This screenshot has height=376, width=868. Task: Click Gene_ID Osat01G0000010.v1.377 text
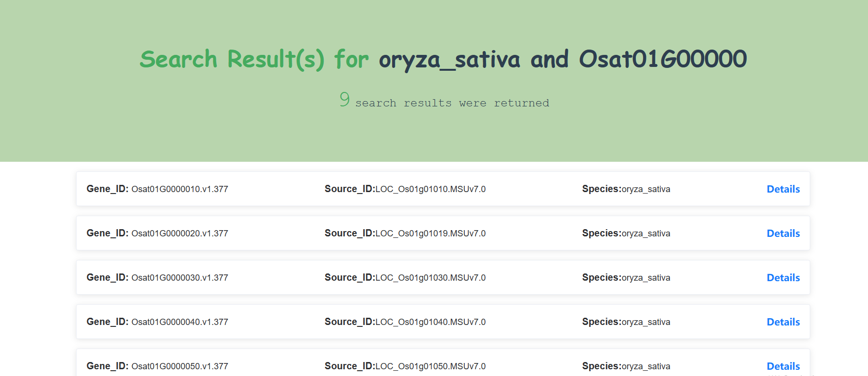[179, 189]
